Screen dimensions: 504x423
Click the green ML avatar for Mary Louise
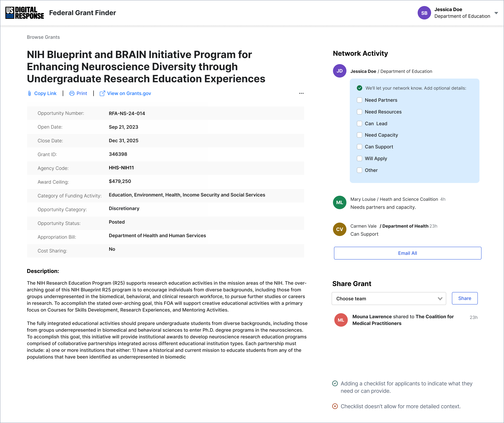[339, 202]
